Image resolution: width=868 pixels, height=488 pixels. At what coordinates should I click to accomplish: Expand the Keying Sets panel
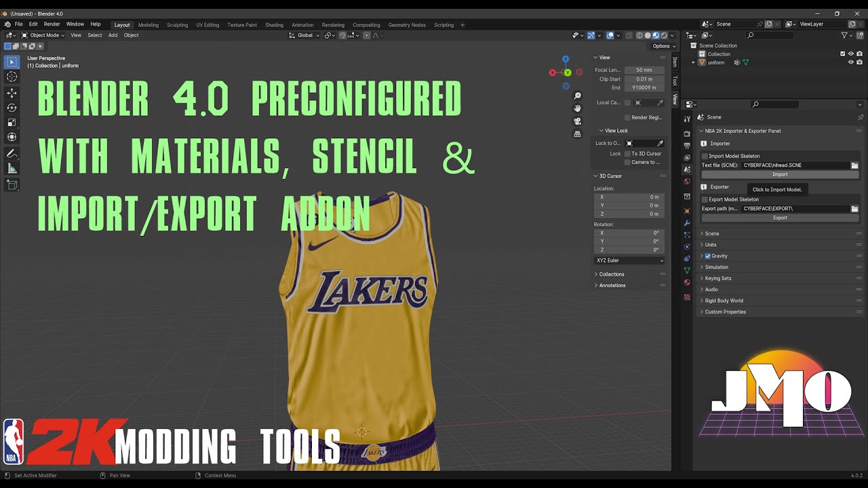click(780, 279)
